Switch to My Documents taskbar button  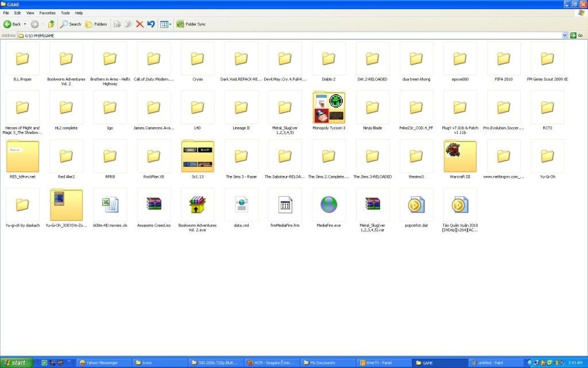(327, 363)
